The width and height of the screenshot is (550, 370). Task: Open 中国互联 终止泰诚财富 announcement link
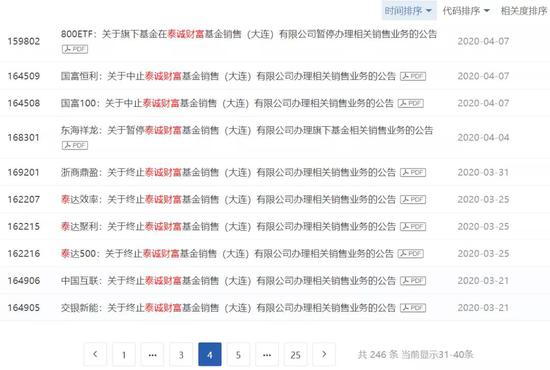pos(228,281)
